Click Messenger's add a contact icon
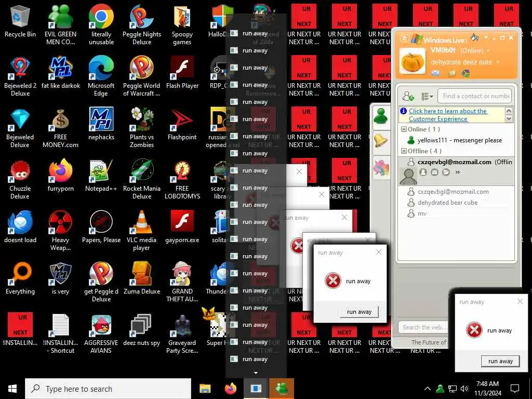Screen dimensions: 532x399 tap(408, 96)
